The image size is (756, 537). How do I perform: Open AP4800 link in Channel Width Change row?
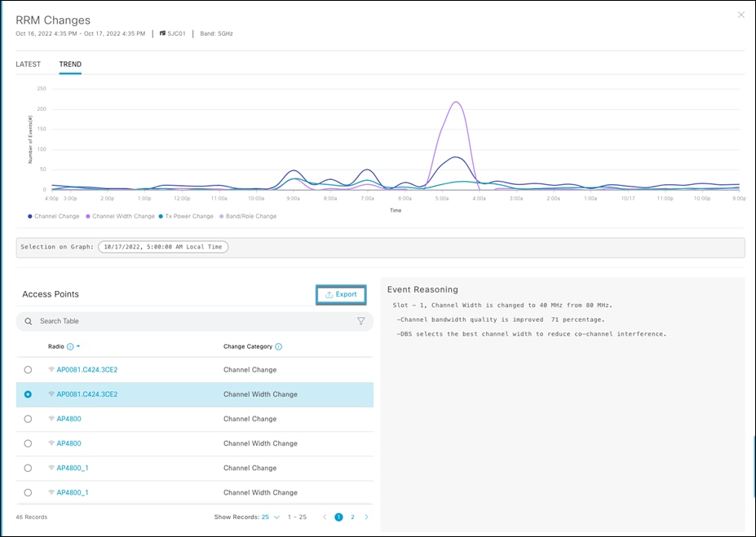(69, 443)
